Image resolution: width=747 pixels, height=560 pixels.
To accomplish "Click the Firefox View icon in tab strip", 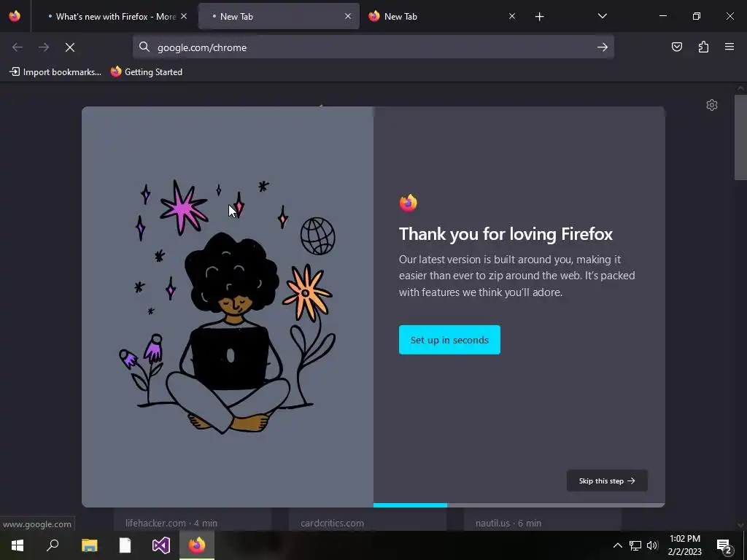I will click(15, 16).
